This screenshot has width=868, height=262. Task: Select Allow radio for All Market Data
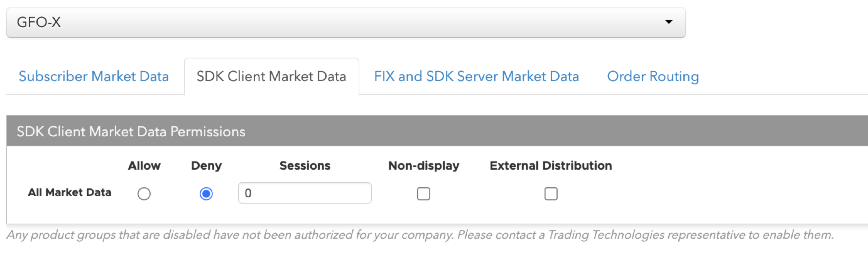[x=144, y=194]
